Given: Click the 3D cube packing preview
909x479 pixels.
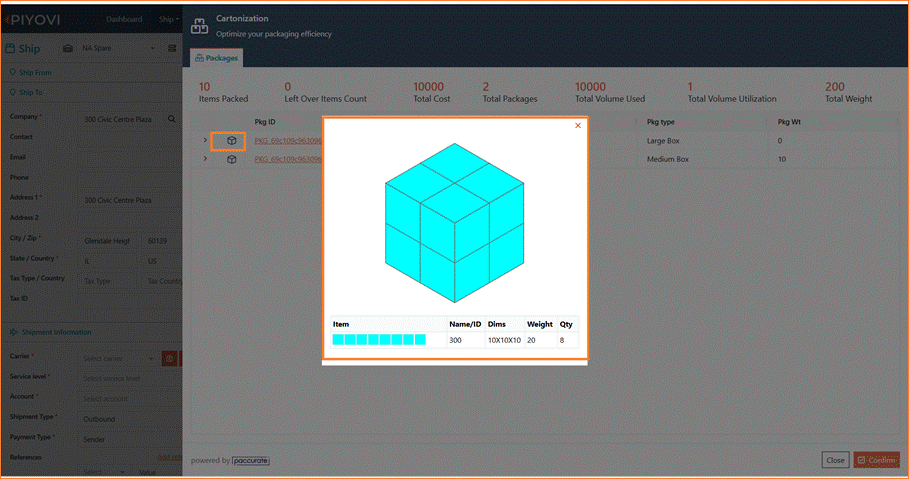Looking at the screenshot, I should (454, 223).
